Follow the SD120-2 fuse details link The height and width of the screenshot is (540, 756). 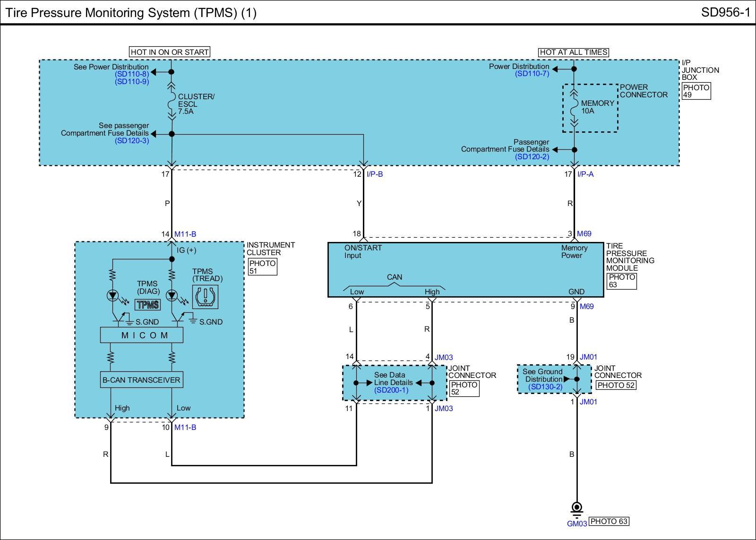tap(532, 157)
